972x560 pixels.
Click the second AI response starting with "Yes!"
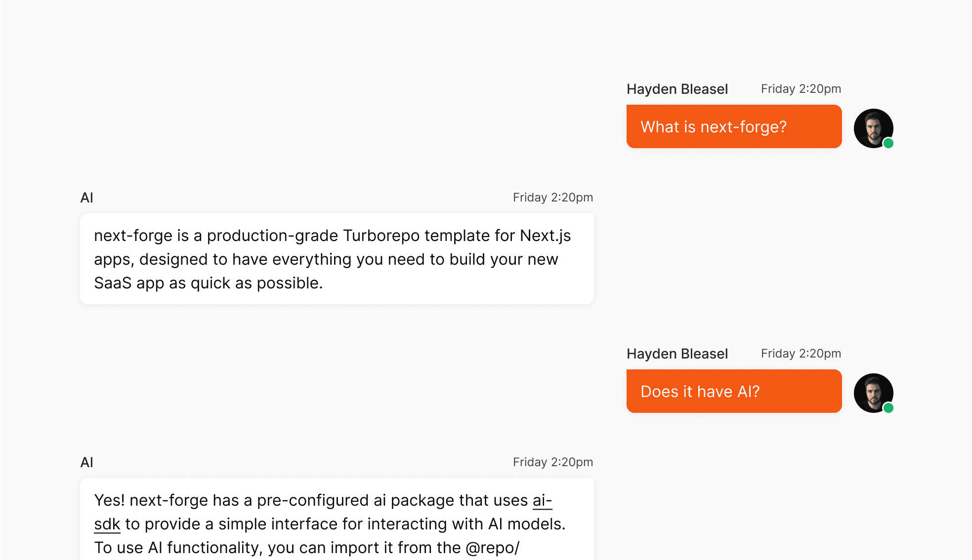pos(337,523)
